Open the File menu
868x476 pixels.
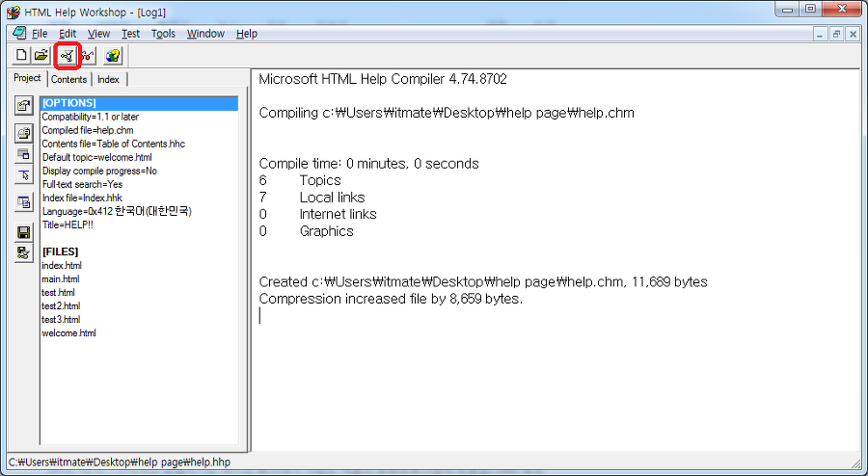coord(40,34)
